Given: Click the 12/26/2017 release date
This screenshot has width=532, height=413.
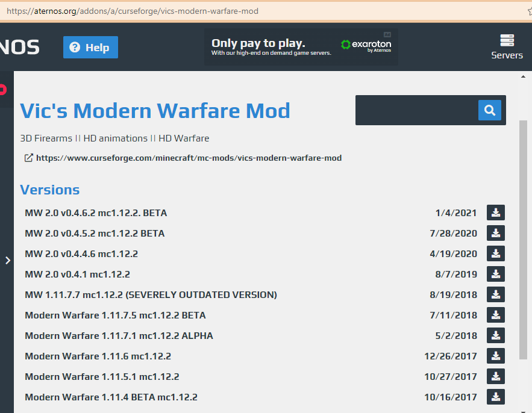Looking at the screenshot, I should point(451,356).
